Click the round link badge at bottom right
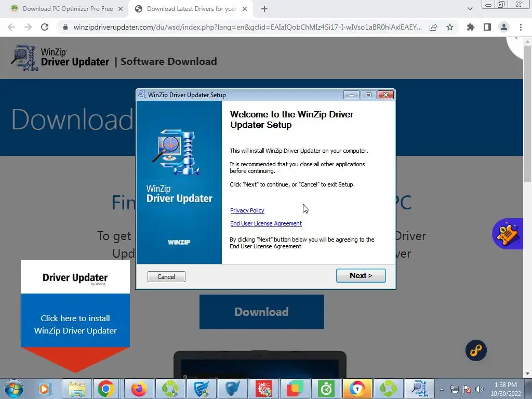Image resolution: width=532 pixels, height=399 pixels. [476, 351]
